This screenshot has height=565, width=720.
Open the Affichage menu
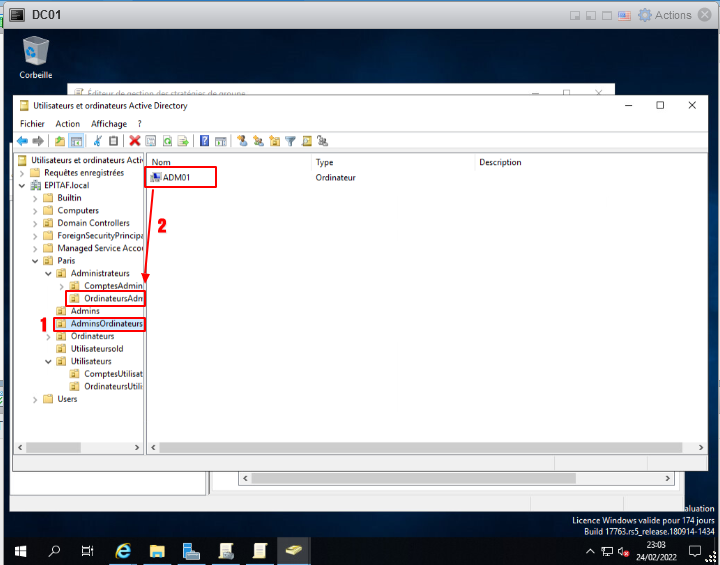(x=109, y=124)
